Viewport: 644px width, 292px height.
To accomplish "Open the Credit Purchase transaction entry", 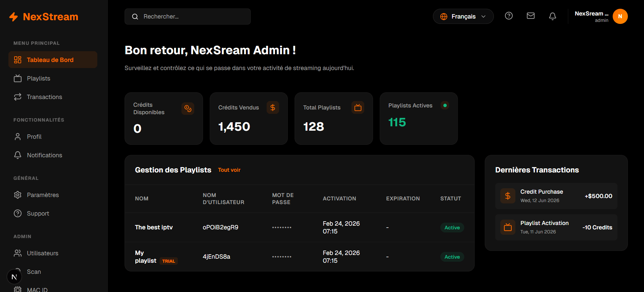I will 556,196.
